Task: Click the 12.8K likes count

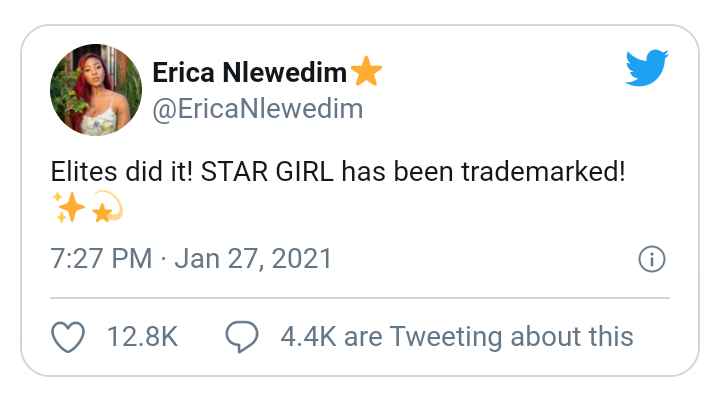Action: [x=143, y=337]
